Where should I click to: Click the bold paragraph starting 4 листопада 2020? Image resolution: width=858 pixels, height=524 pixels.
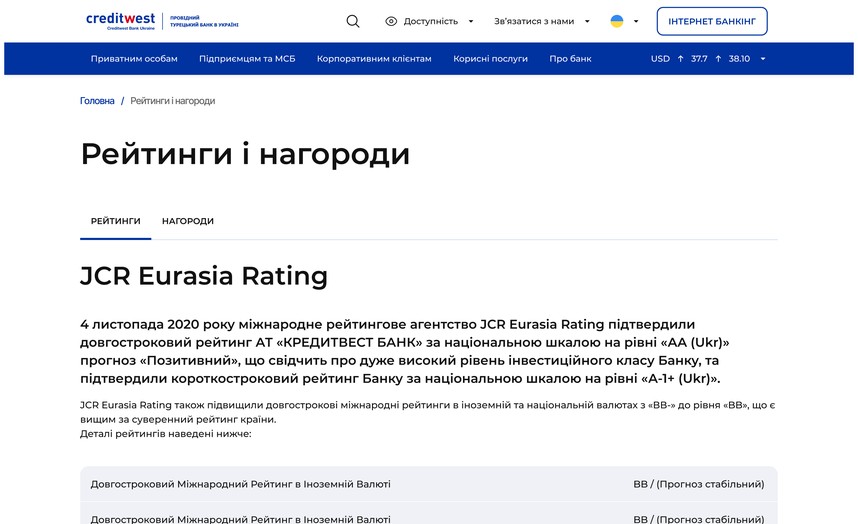tap(405, 351)
